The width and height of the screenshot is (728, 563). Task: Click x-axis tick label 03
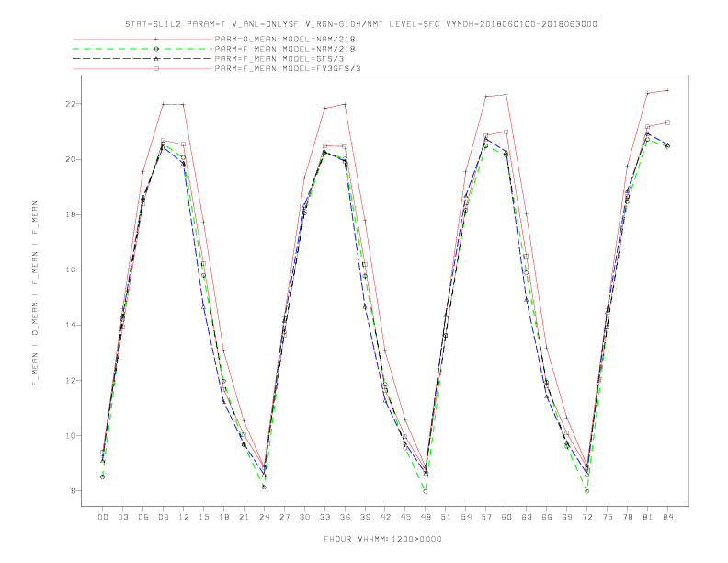pyautogui.click(x=122, y=517)
